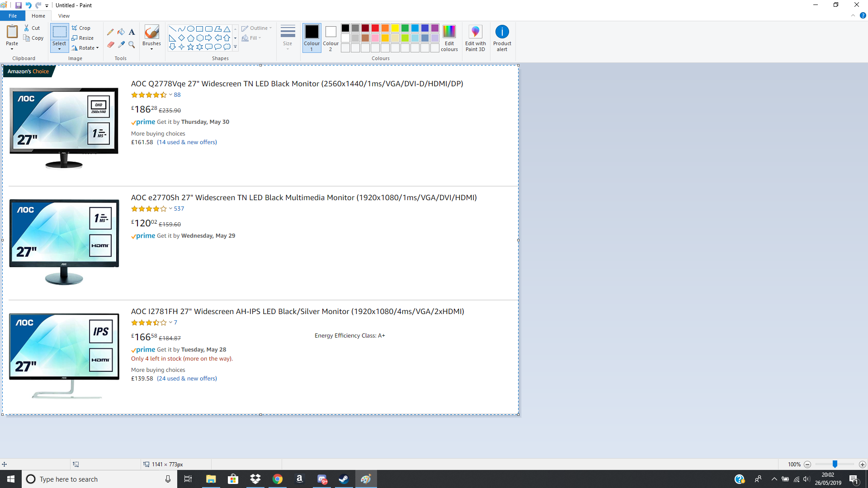Click the Undo arrow in title bar

point(28,5)
